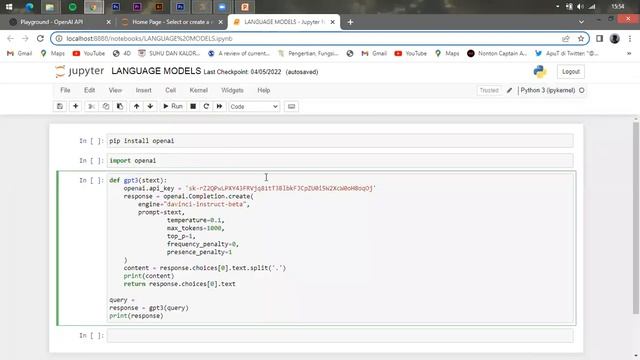Close the Playground - OpenAI API tab
Viewport: 640px width, 360px height.
tap(108, 22)
